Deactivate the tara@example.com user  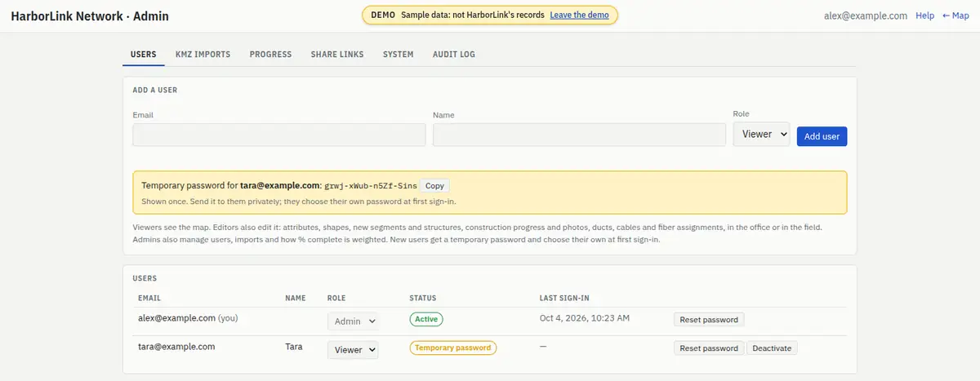(772, 348)
